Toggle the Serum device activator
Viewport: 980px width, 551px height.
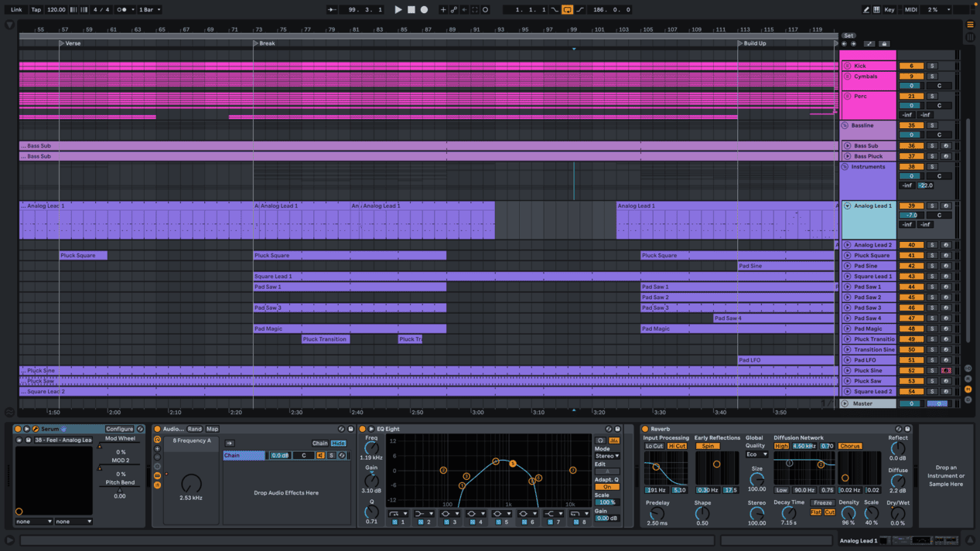coord(18,429)
